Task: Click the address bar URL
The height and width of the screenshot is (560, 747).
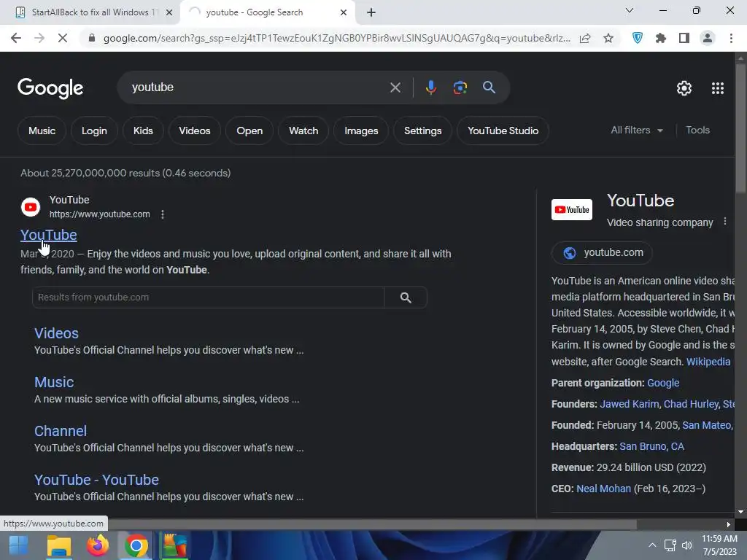Action: pos(336,38)
